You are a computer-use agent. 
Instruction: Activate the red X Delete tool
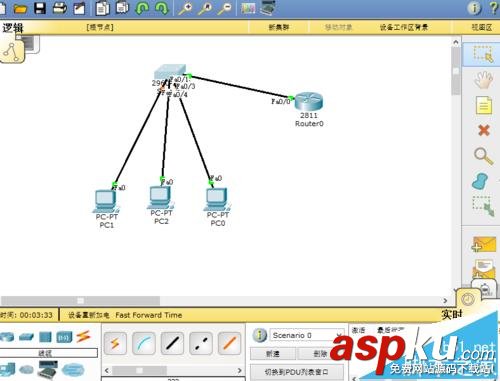click(x=484, y=130)
